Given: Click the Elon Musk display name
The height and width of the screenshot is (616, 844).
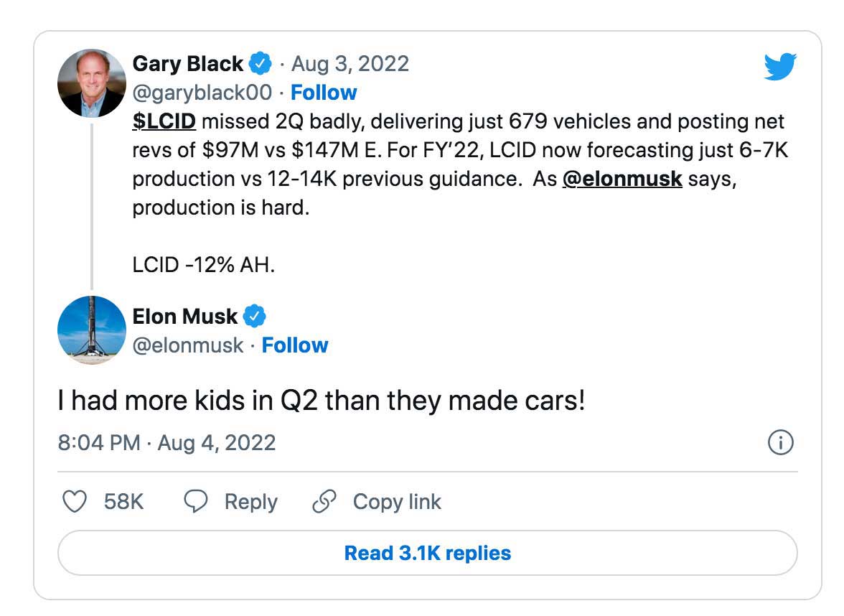Looking at the screenshot, I should tap(185, 317).
